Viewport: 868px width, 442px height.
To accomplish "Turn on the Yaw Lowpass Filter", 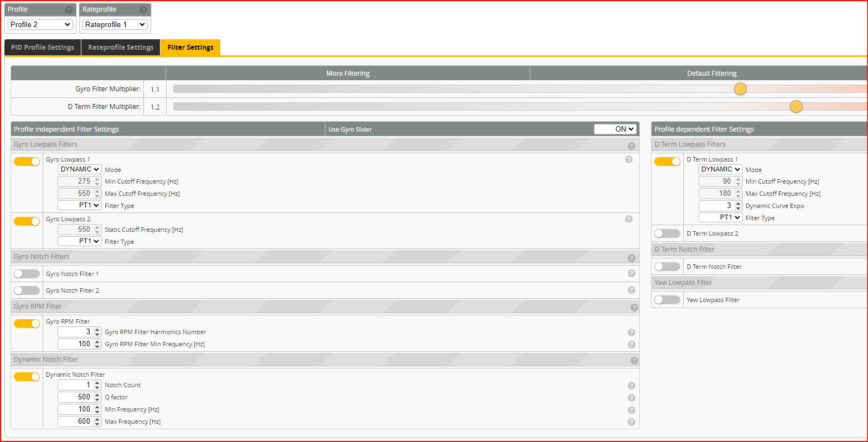I will click(x=667, y=300).
